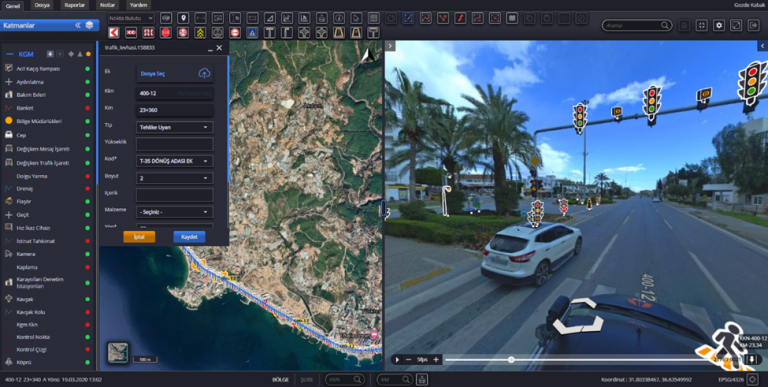
Task: Choose the speed limit sign icon
Action: [183, 33]
